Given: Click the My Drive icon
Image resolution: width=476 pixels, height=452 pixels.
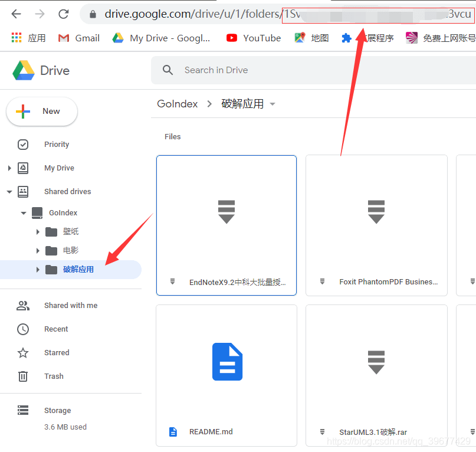Looking at the screenshot, I should point(23,168).
